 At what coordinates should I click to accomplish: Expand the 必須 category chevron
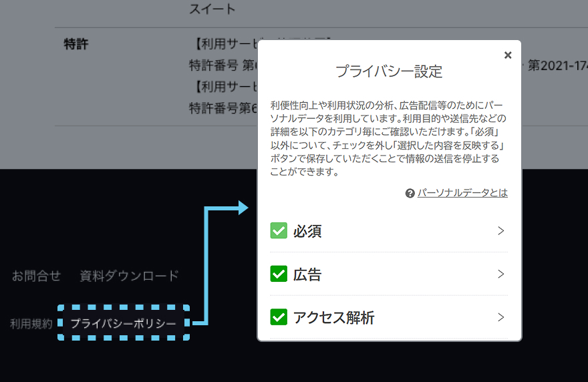point(501,230)
